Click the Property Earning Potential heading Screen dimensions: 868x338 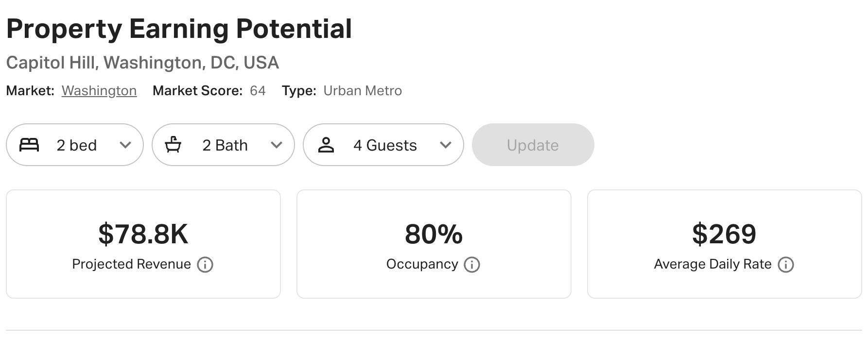[x=179, y=29]
